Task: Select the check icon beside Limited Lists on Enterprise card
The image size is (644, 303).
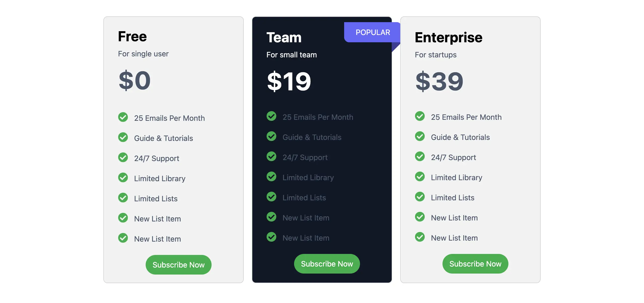Action: click(420, 197)
